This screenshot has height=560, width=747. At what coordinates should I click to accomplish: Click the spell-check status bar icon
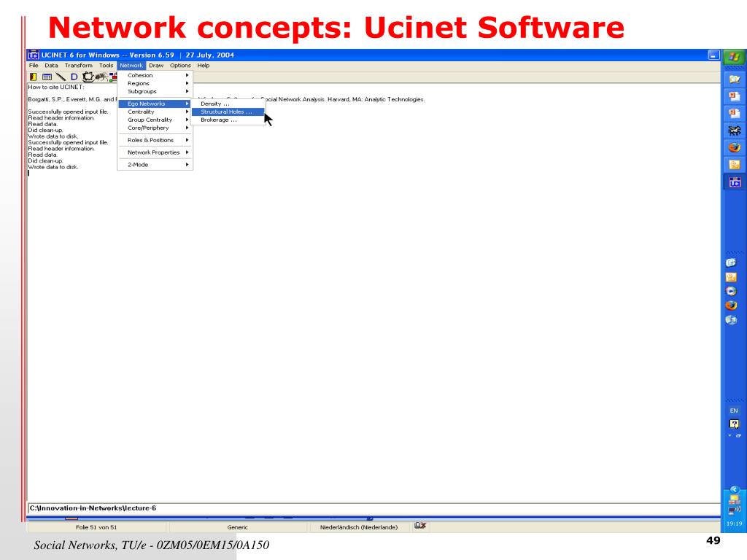tap(419, 526)
